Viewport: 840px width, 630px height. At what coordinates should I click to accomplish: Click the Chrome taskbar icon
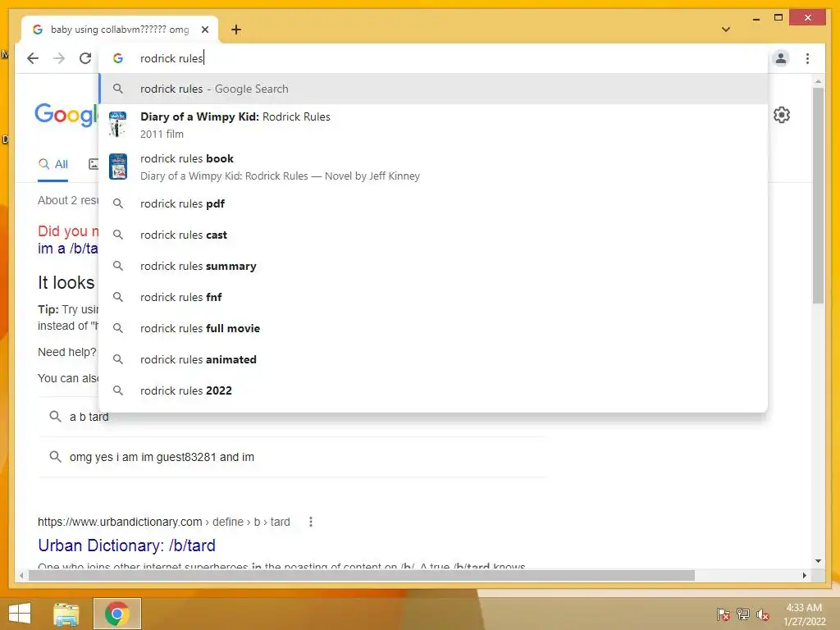pyautogui.click(x=116, y=614)
